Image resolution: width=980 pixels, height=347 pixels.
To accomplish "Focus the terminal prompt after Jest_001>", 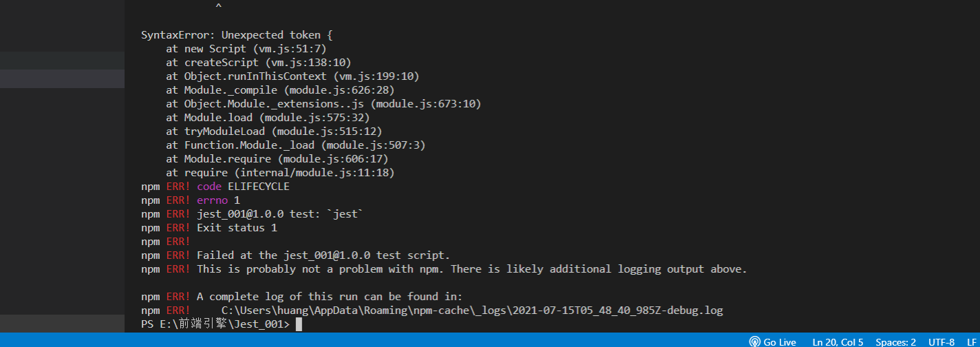I will pyautogui.click(x=299, y=324).
